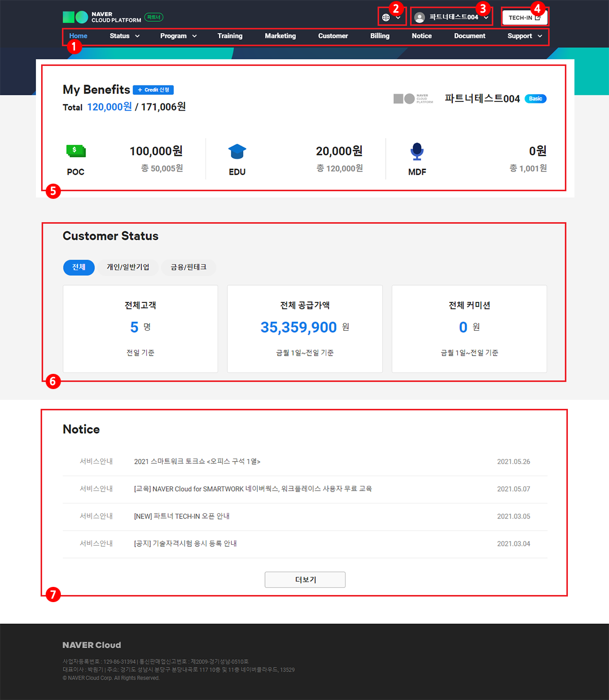Click the user avatar icon

pyautogui.click(x=420, y=17)
